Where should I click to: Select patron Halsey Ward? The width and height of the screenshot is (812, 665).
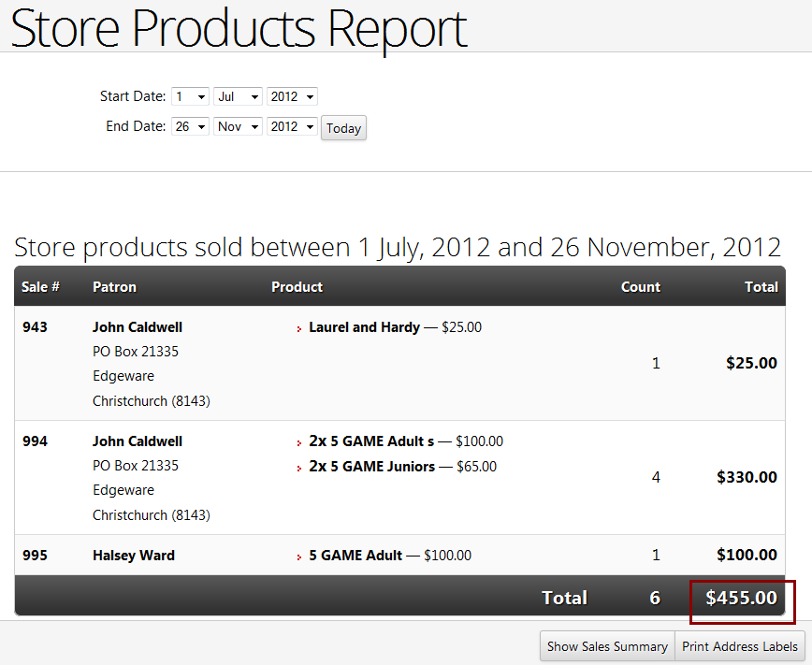pos(134,556)
